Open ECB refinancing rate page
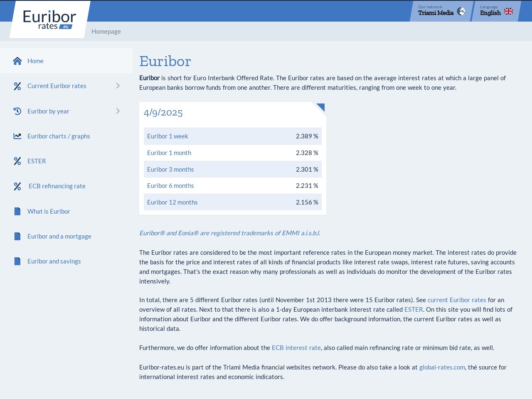 coord(57,186)
